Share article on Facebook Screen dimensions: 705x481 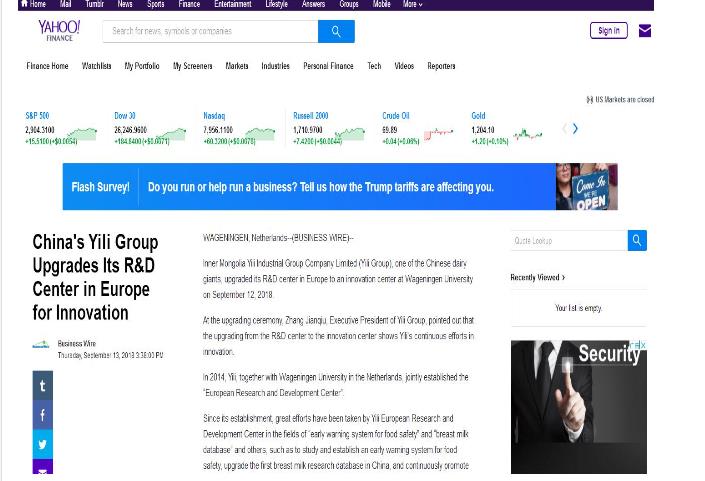(x=42, y=415)
